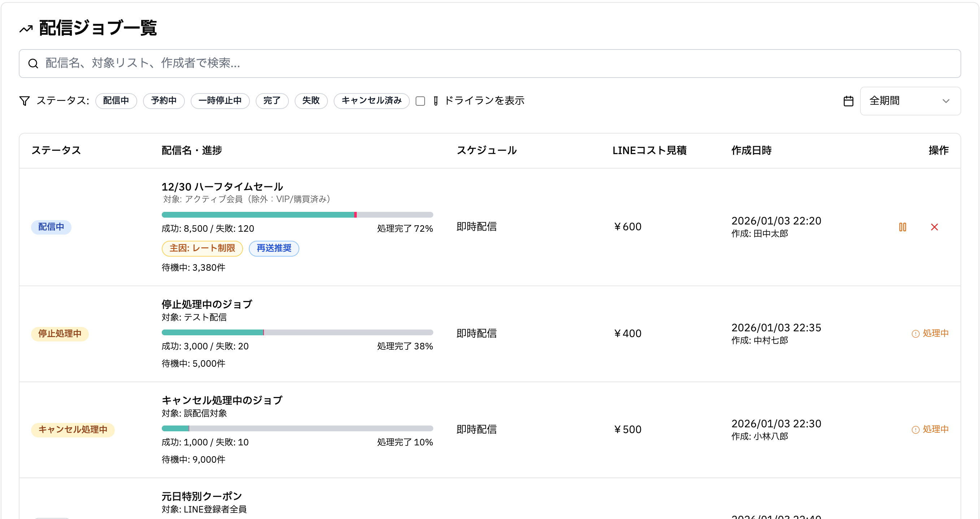Toggle the 一時停止中 status filter chip
The width and height of the screenshot is (980, 519).
[220, 101]
